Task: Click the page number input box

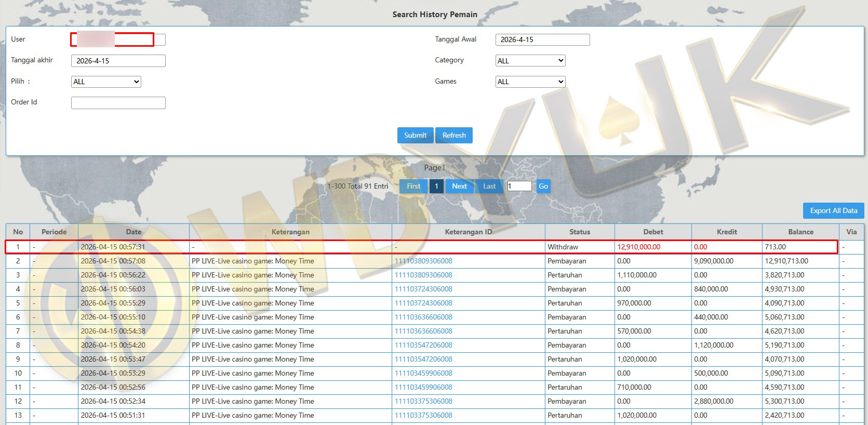Action: point(519,186)
